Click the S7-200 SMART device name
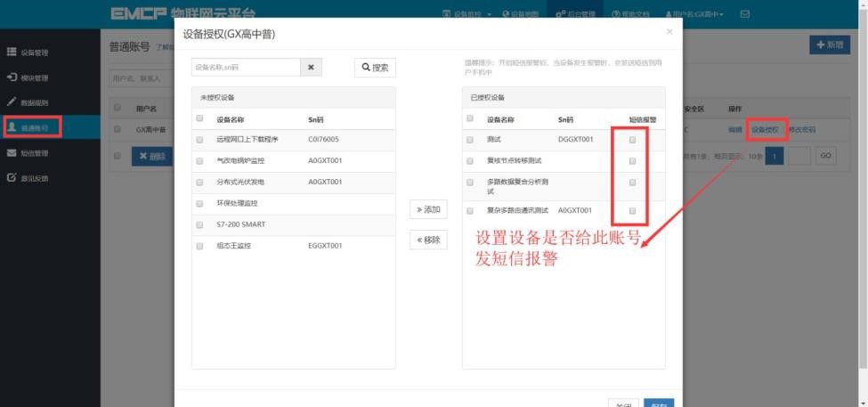The height and width of the screenshot is (407, 868). pos(240,224)
